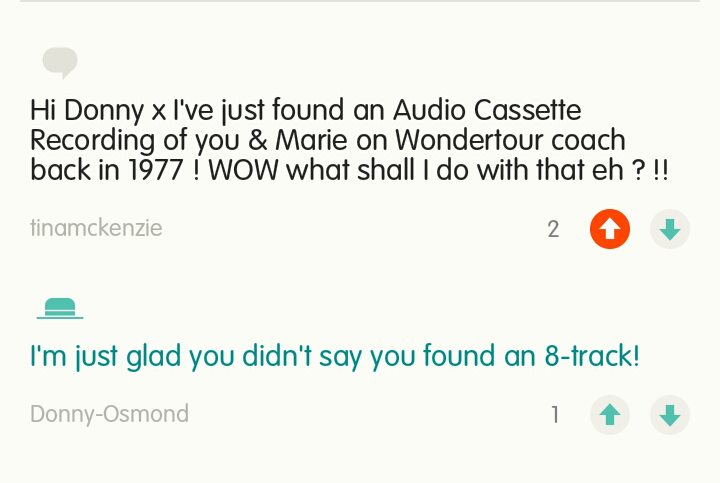Downvote Donny-Osmond's reply
The width and height of the screenshot is (720, 483).
(x=670, y=415)
